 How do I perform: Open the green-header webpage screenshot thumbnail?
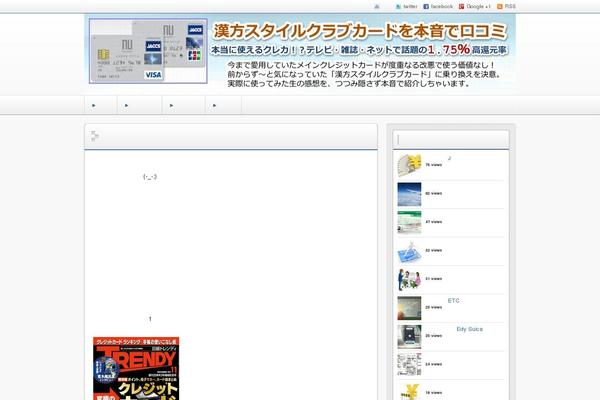tap(409, 222)
